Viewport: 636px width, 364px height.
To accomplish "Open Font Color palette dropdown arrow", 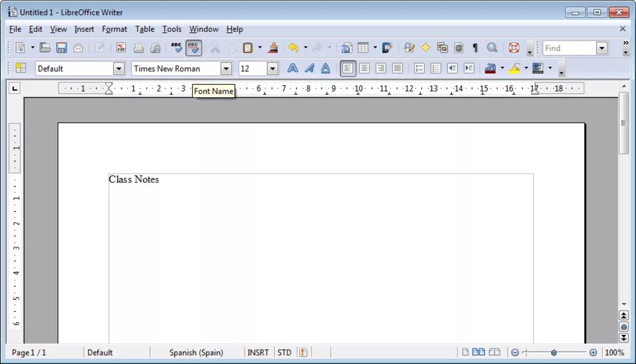I will click(x=502, y=69).
